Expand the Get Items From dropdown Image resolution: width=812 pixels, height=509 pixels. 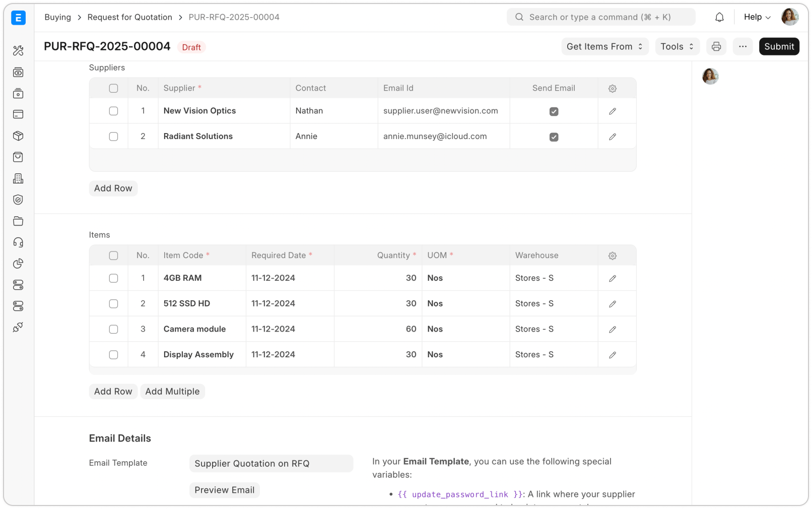[604, 47]
